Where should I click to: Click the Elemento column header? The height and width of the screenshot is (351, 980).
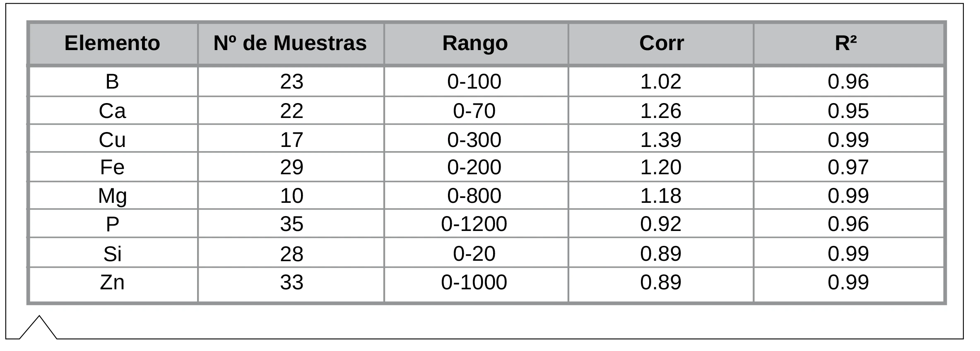click(112, 43)
